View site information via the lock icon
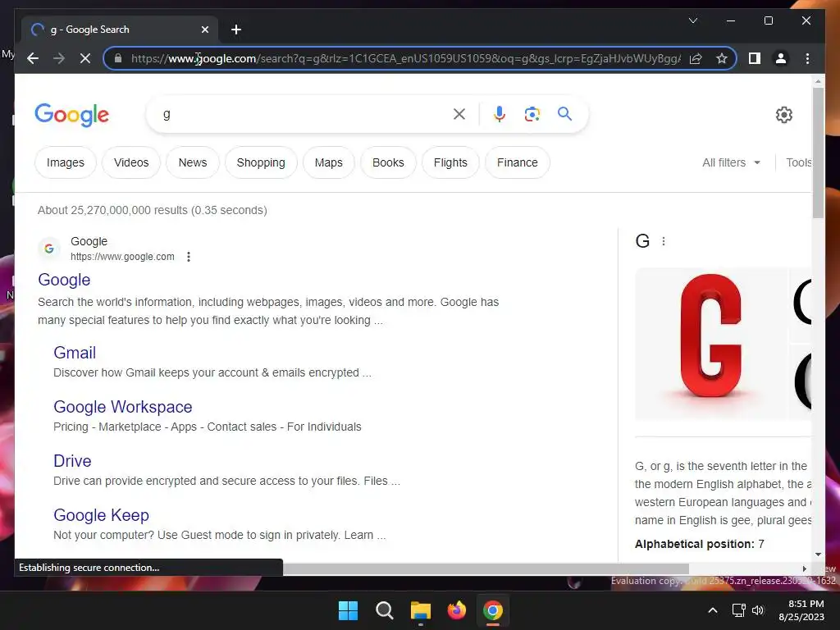The width and height of the screenshot is (840, 630). tap(118, 58)
